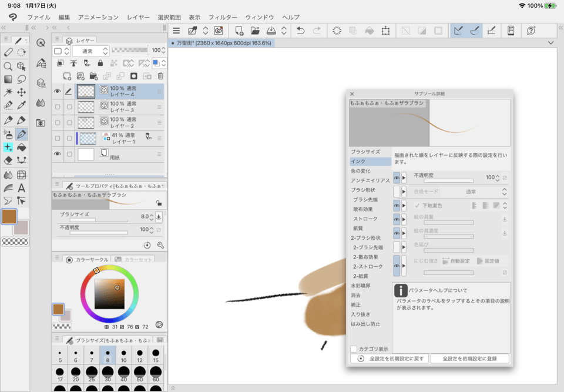Toggle visibility of レイヤー 4
This screenshot has width=564, height=392.
(x=57, y=92)
